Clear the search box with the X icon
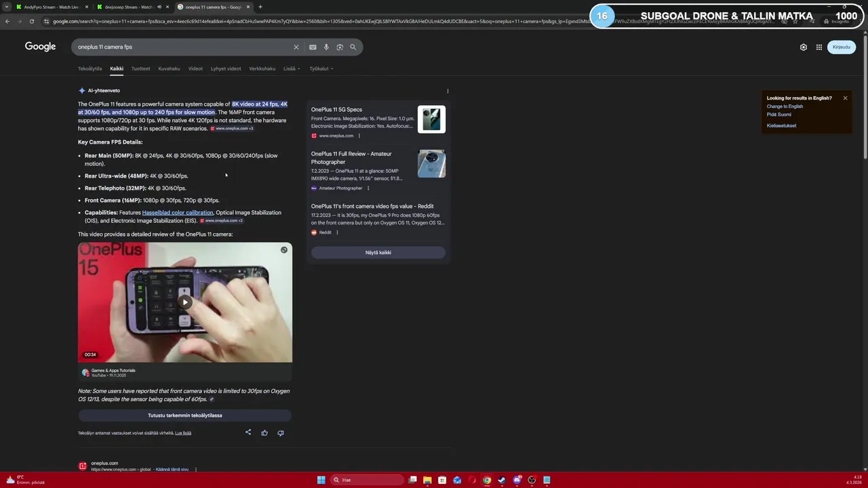868x488 pixels. tap(296, 47)
